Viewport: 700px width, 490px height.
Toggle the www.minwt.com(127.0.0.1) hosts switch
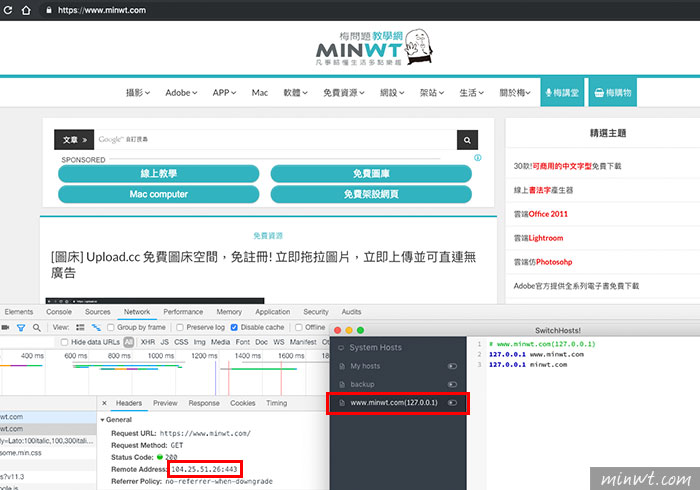point(452,403)
